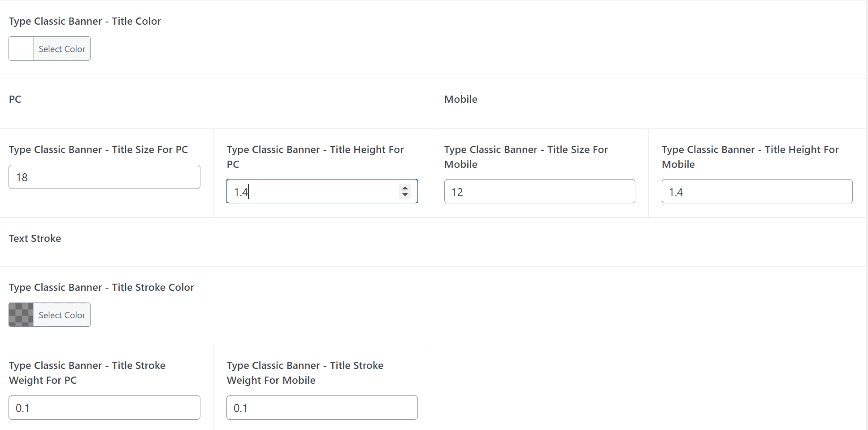Click the Title Size For PC label
868x430 pixels.
coord(98,149)
